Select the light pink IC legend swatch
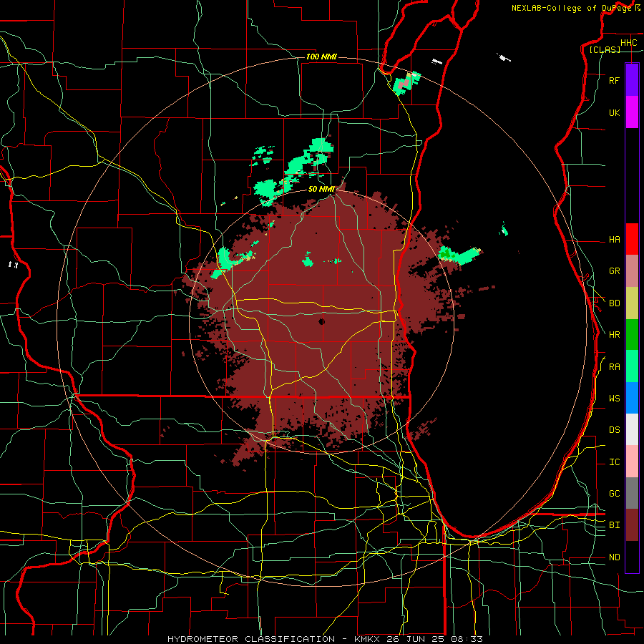 pos(632,462)
